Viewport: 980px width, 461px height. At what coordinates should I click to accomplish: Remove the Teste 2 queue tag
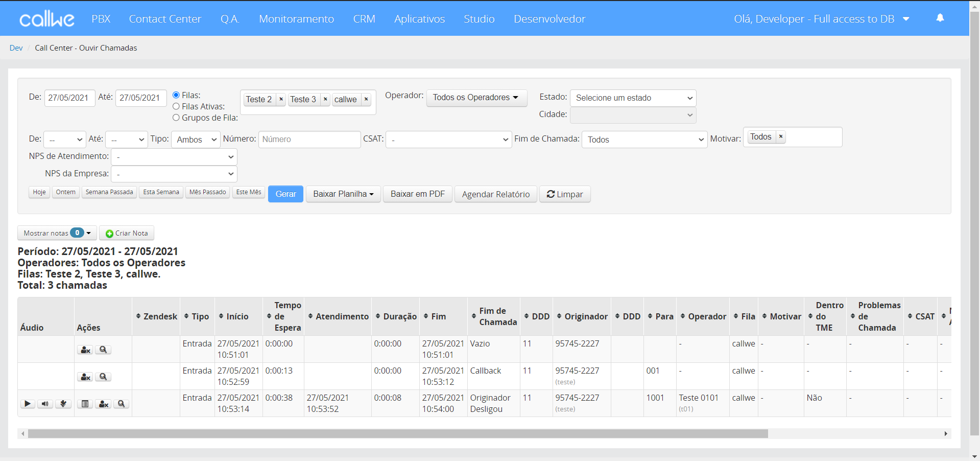[281, 99]
